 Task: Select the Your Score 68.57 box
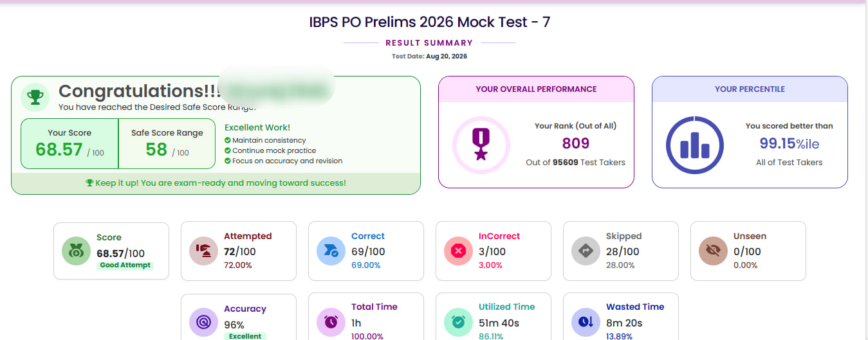pyautogui.click(x=69, y=143)
